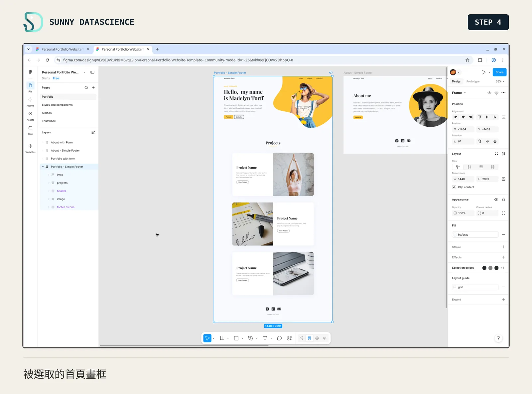532x394 pixels.
Task: Open the Figma main menu icon
Action: [30, 72]
